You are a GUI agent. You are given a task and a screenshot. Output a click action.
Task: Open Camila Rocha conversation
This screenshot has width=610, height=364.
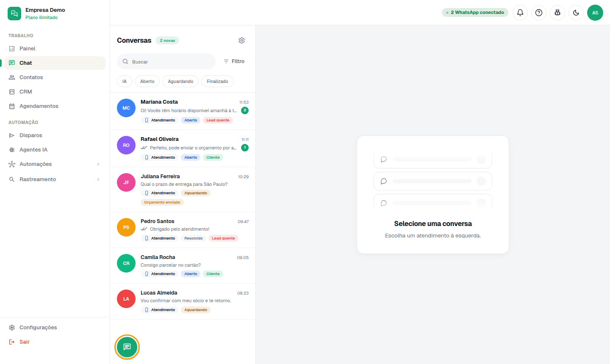183,266
